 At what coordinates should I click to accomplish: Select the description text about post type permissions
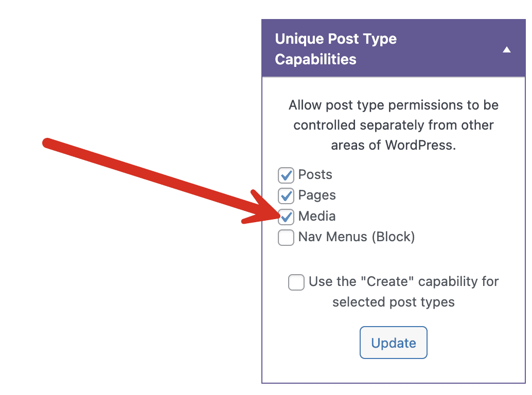[x=393, y=124]
